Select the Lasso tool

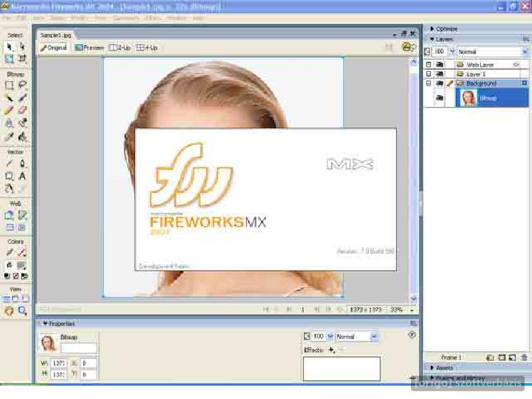pyautogui.click(x=22, y=85)
